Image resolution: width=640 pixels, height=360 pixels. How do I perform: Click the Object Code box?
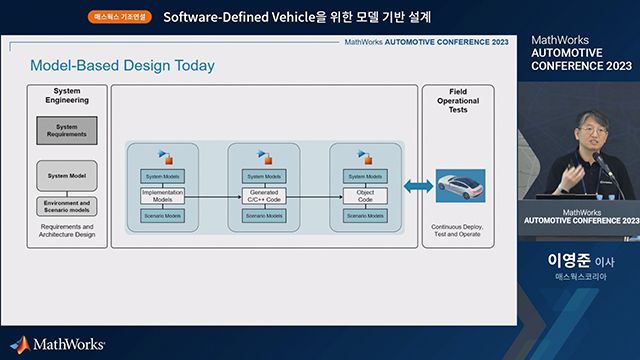(365, 196)
